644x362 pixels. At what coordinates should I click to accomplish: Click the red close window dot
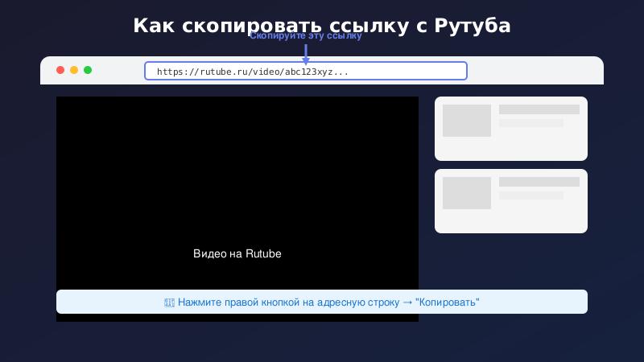60,70
